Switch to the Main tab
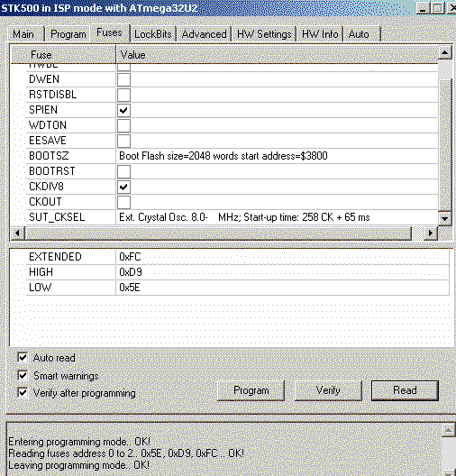Viewport: 456px width, 476px height. point(25,34)
